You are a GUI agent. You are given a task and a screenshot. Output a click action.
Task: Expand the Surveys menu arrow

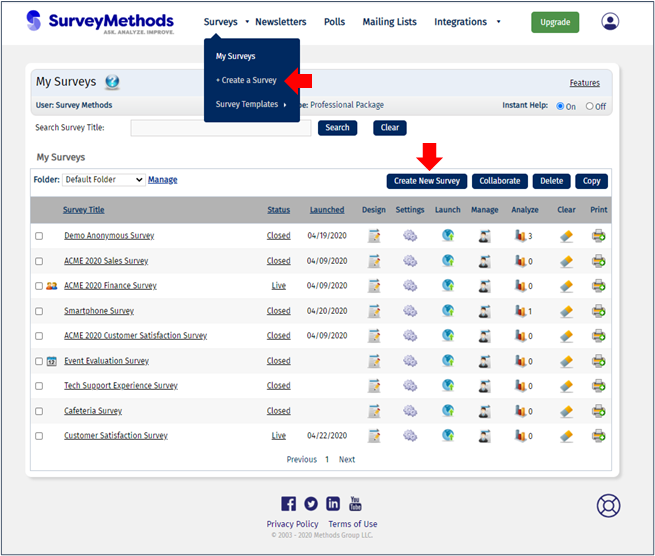(x=247, y=22)
